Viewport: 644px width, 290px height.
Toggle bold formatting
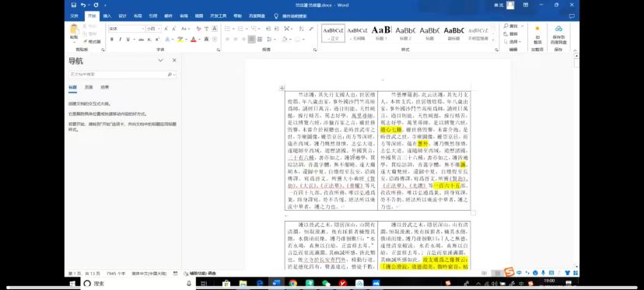[112, 40]
